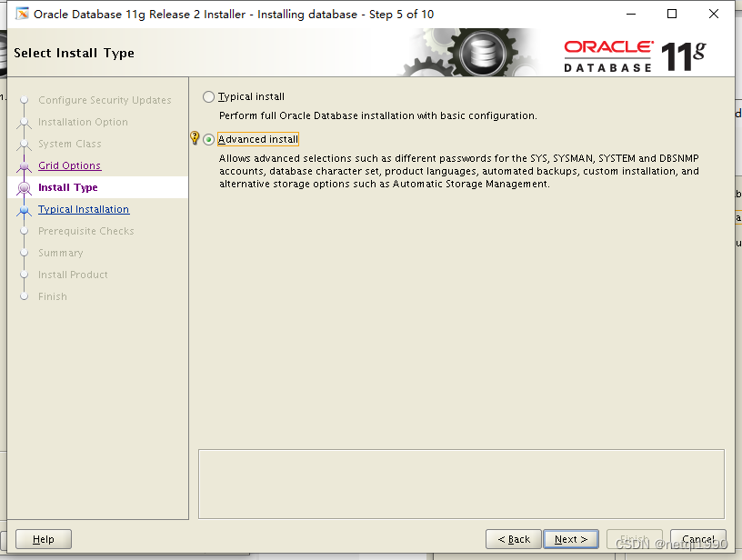
Task: Click the Prerequisite Checks sidebar entry
Action: pyautogui.click(x=85, y=231)
